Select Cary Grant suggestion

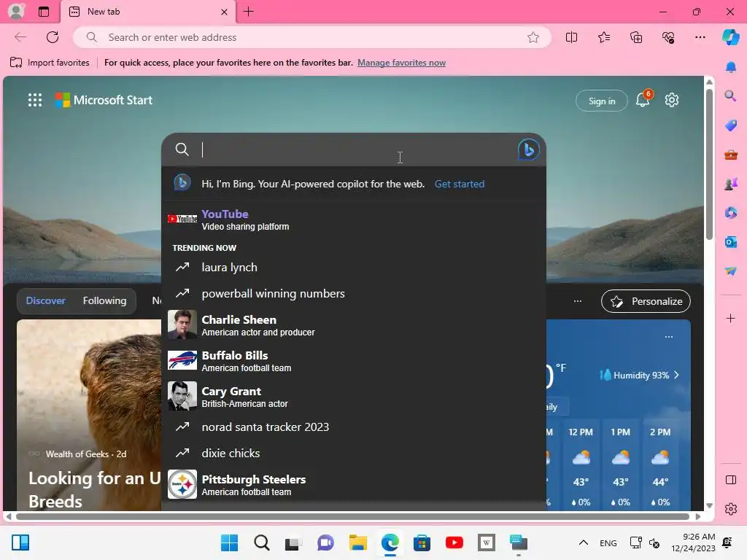coord(354,396)
